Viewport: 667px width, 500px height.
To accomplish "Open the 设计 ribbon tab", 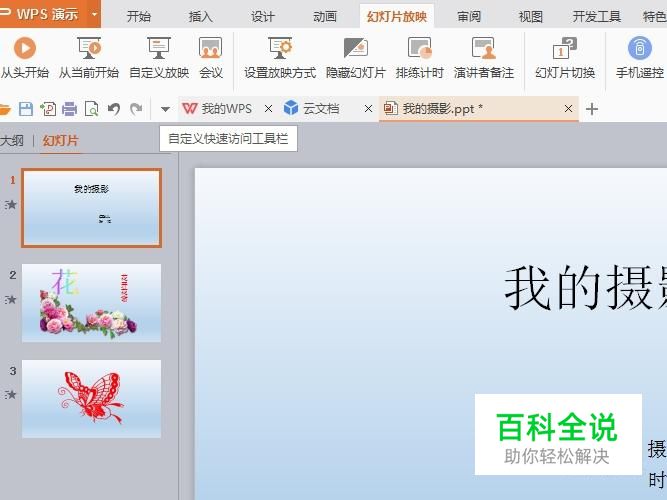I will pos(262,17).
